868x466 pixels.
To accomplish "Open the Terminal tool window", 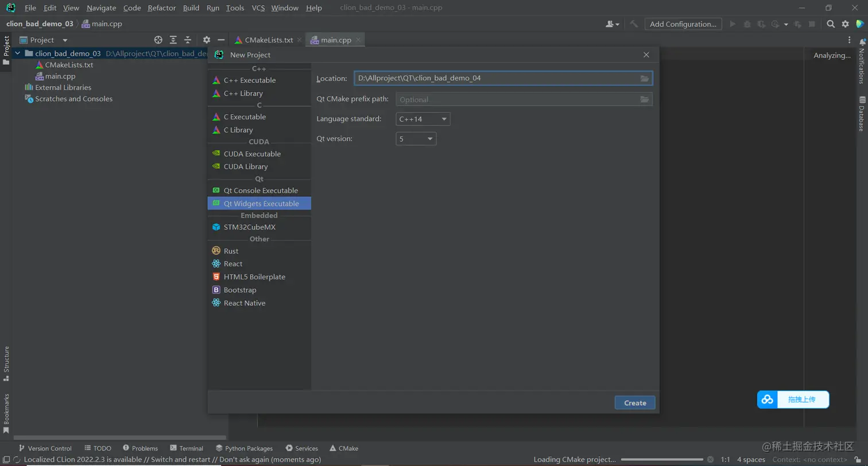I will 187,448.
